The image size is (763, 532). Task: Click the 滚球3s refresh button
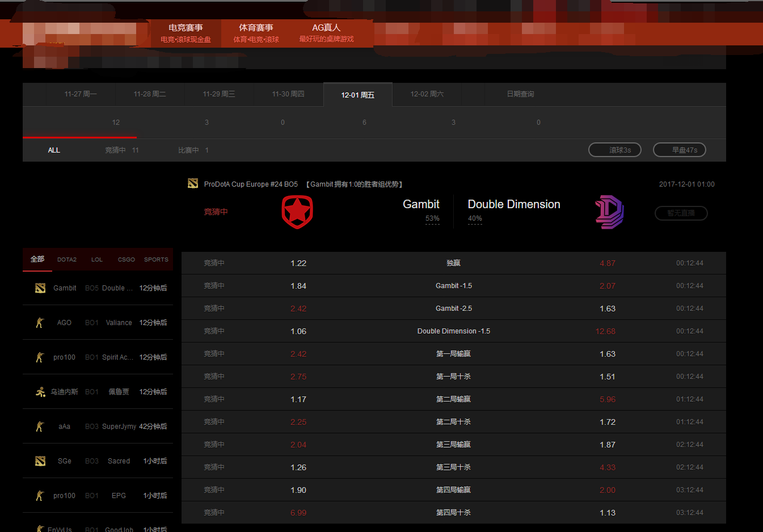615,150
